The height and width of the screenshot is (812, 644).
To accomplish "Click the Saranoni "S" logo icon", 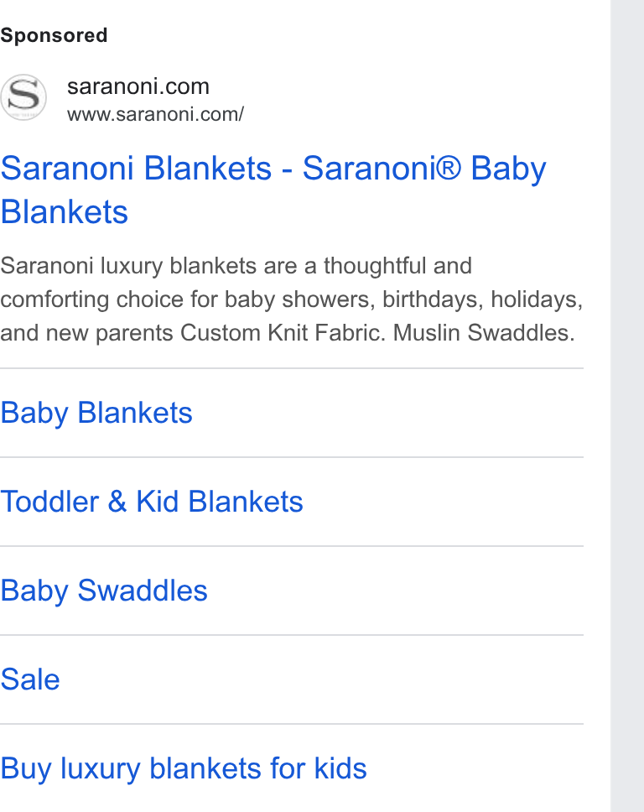I will (x=23, y=97).
